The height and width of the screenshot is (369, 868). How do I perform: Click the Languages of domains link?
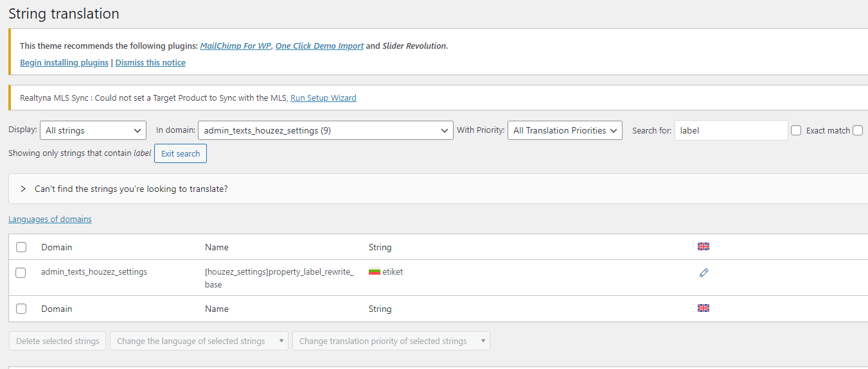[x=50, y=219]
